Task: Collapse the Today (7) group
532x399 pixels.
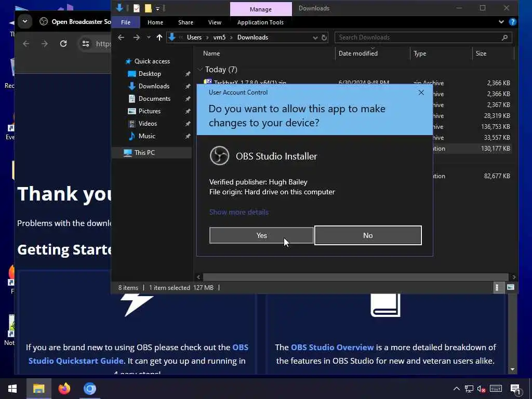Action: 200,69
